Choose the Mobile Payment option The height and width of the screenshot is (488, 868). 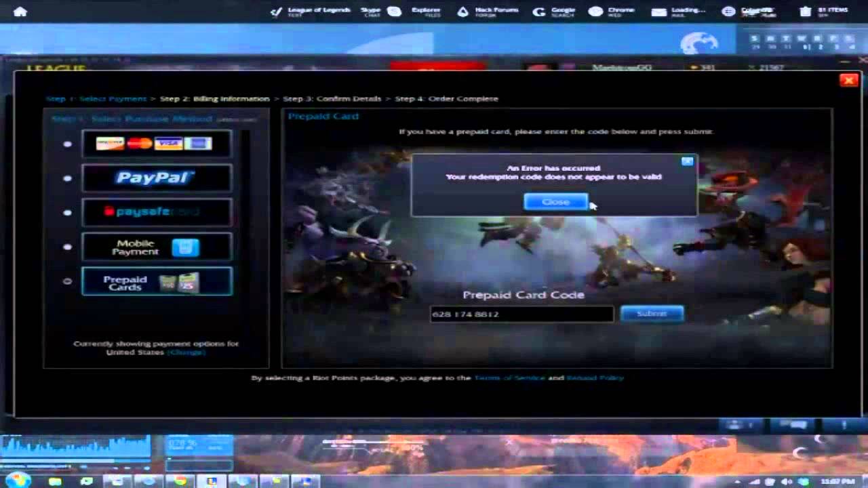coord(157,247)
